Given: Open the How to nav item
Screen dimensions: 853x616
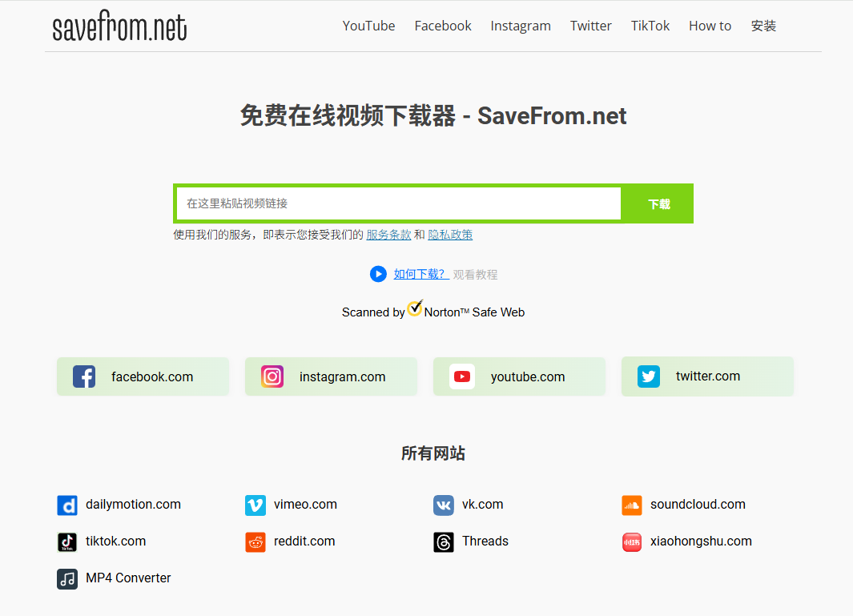Looking at the screenshot, I should point(710,26).
